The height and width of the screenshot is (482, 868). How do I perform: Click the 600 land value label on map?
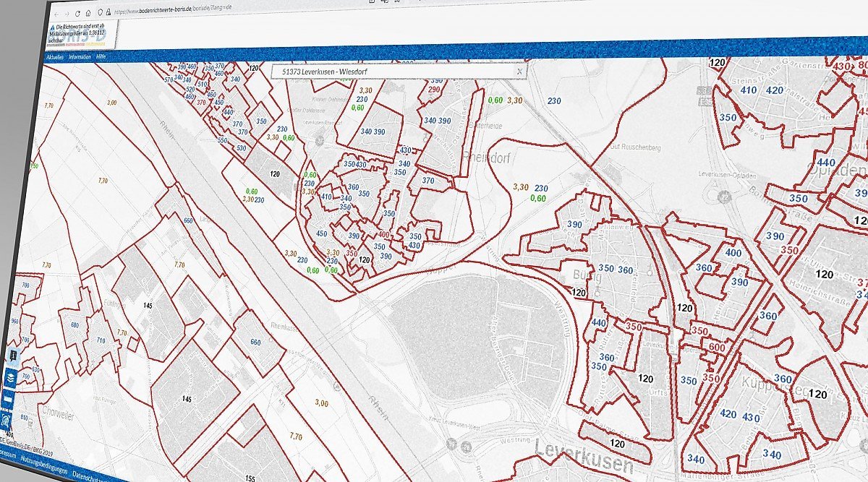coord(717,347)
